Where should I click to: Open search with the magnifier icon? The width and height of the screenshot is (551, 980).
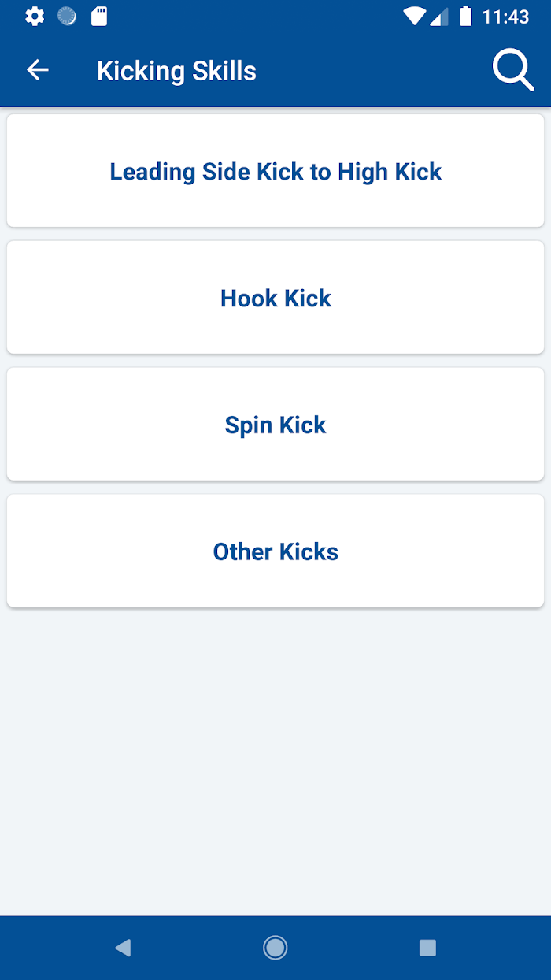(512, 71)
